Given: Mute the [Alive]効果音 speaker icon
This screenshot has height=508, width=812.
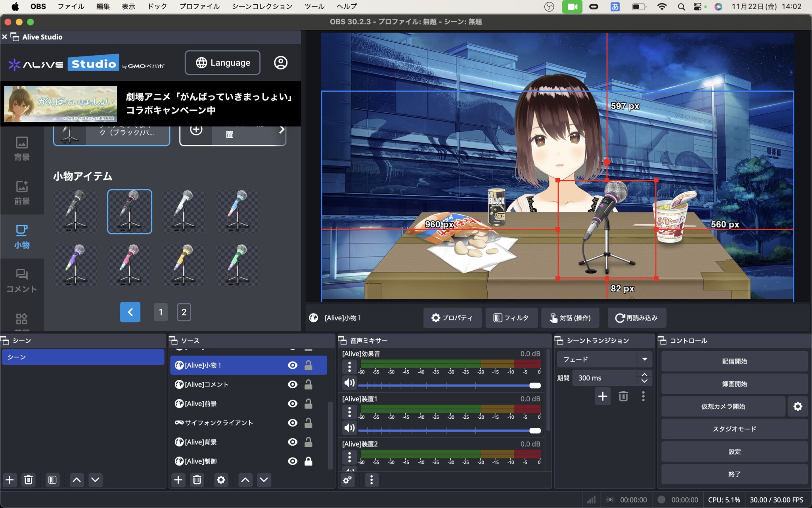Looking at the screenshot, I should (349, 383).
